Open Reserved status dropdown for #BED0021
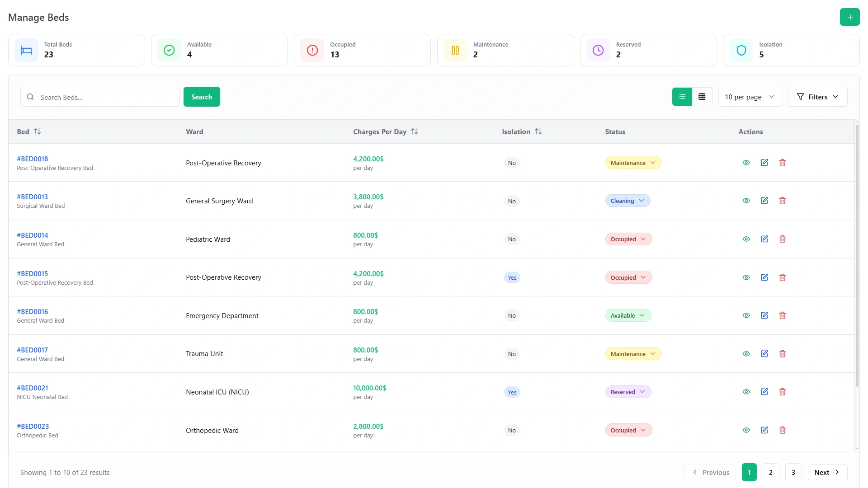Viewport: 868px width, 488px height. click(628, 392)
